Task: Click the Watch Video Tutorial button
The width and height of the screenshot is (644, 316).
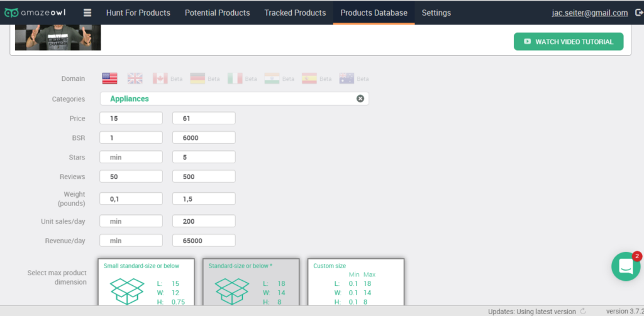Action: click(x=568, y=42)
